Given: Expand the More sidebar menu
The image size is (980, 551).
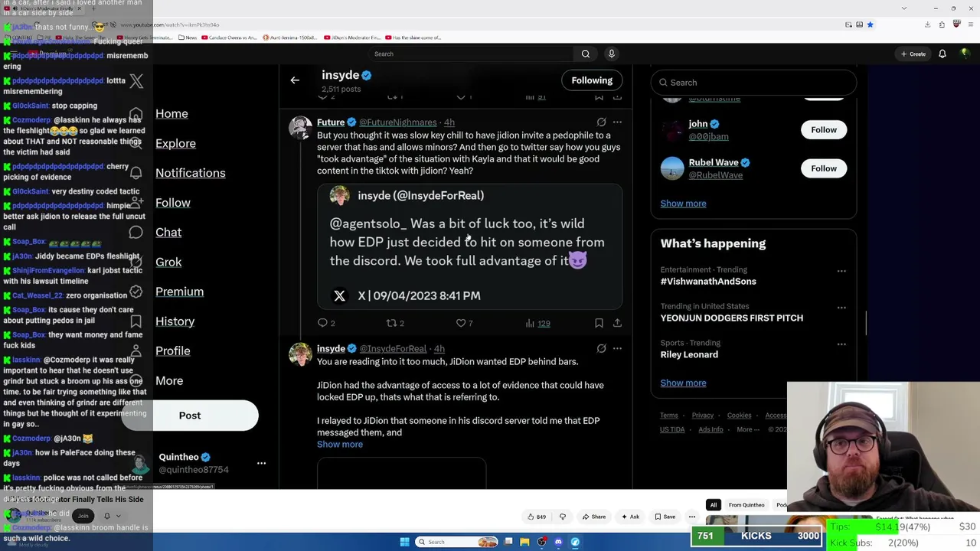Looking at the screenshot, I should pyautogui.click(x=169, y=380).
